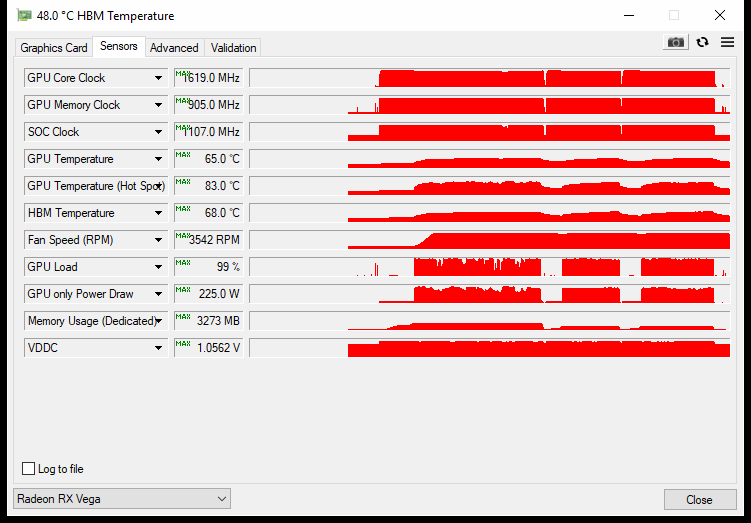Expand the Fan Speed (RPM) dropdown

[x=96, y=240]
